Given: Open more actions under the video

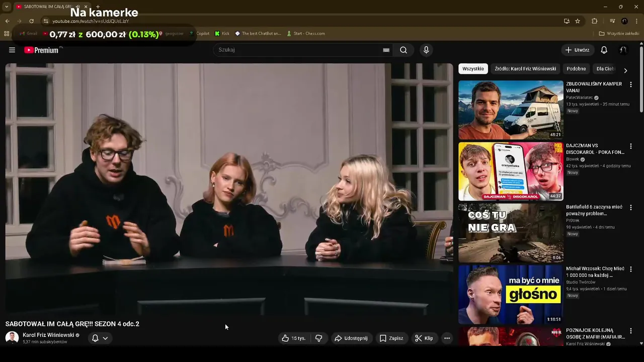Looking at the screenshot, I should click(447, 338).
